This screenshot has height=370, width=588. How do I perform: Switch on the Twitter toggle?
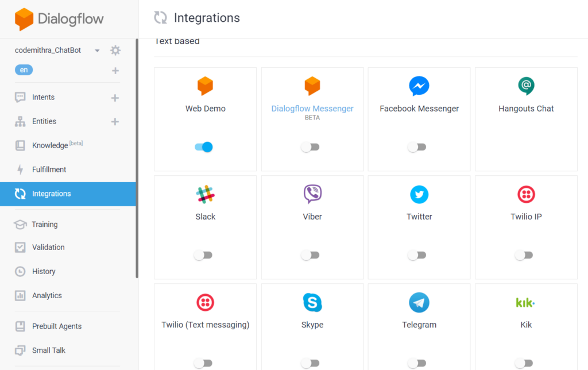(417, 255)
